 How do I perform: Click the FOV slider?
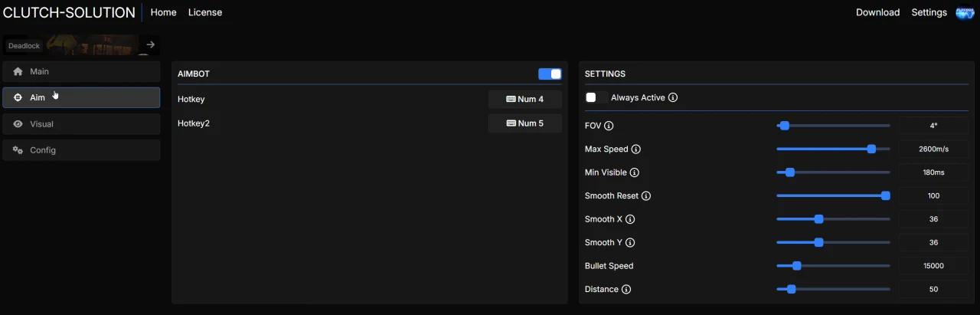coord(833,126)
